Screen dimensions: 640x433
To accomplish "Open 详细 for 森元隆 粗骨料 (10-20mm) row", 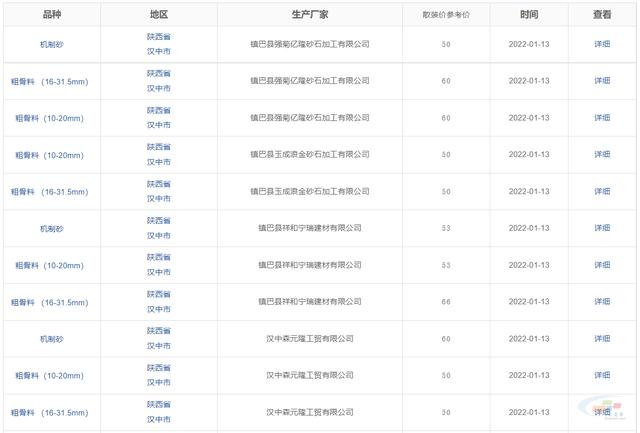I will click(602, 375).
